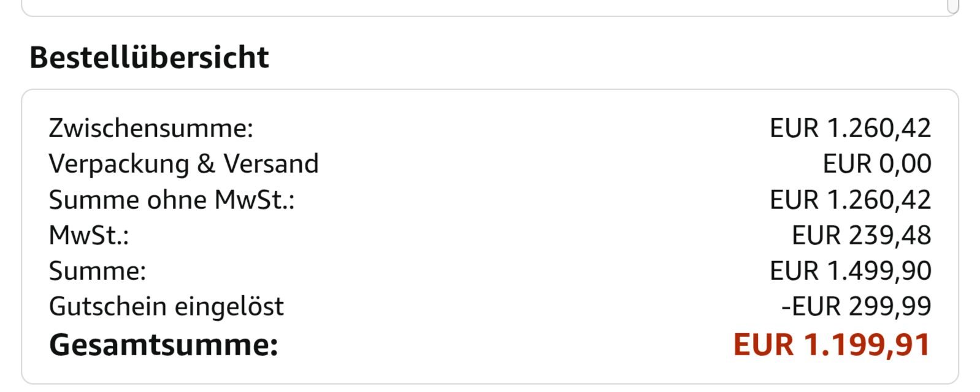The width and height of the screenshot is (980, 392).
Task: Select the Summe ohne MwSt. amount
Action: pyautogui.click(x=850, y=200)
